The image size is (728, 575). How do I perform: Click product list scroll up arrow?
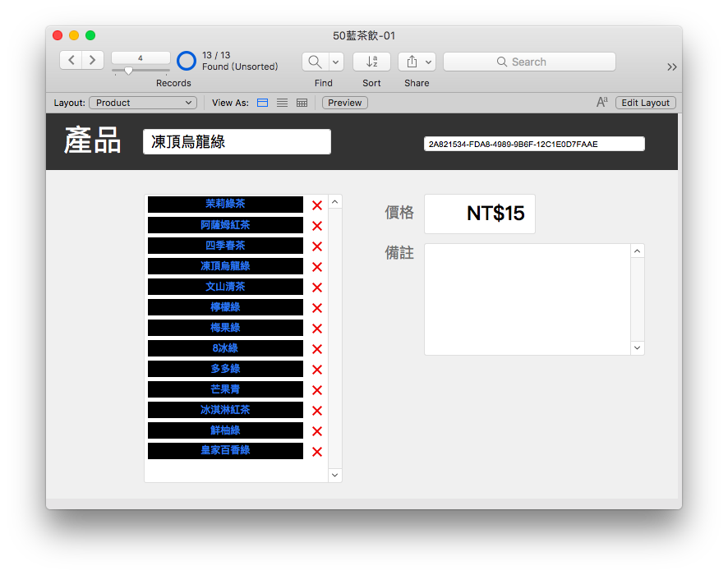click(x=334, y=202)
